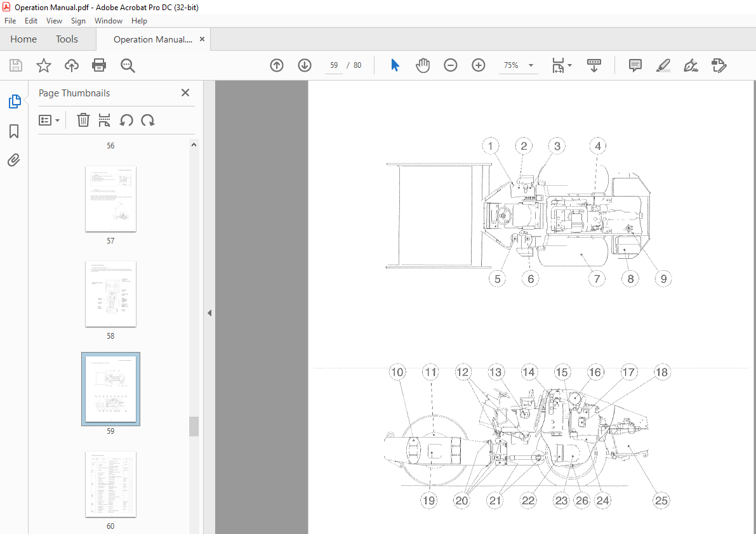Click the fit page scrolling icon
This screenshot has width=756, height=534.
pyautogui.click(x=558, y=65)
